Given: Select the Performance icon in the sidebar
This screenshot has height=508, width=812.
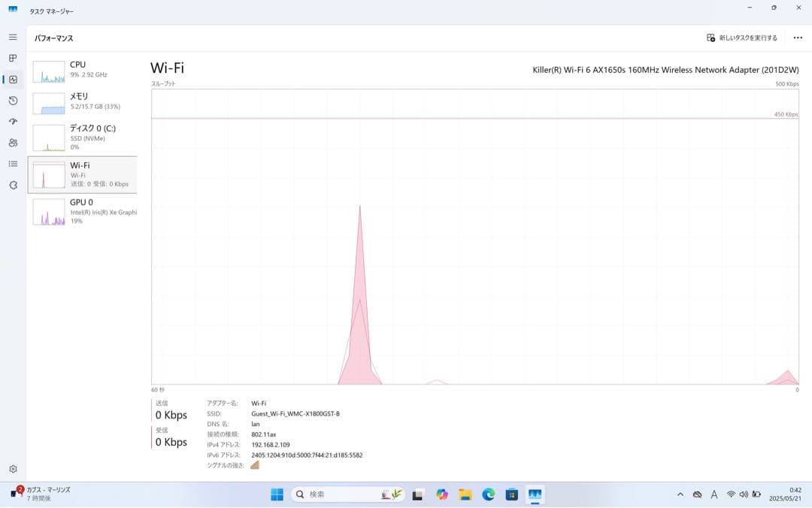Looking at the screenshot, I should [x=12, y=79].
